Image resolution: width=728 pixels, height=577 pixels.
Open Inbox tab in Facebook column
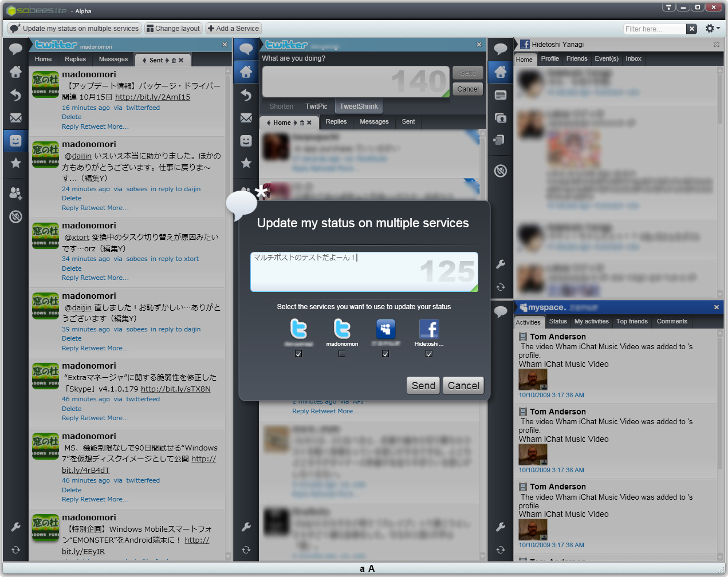click(x=633, y=58)
